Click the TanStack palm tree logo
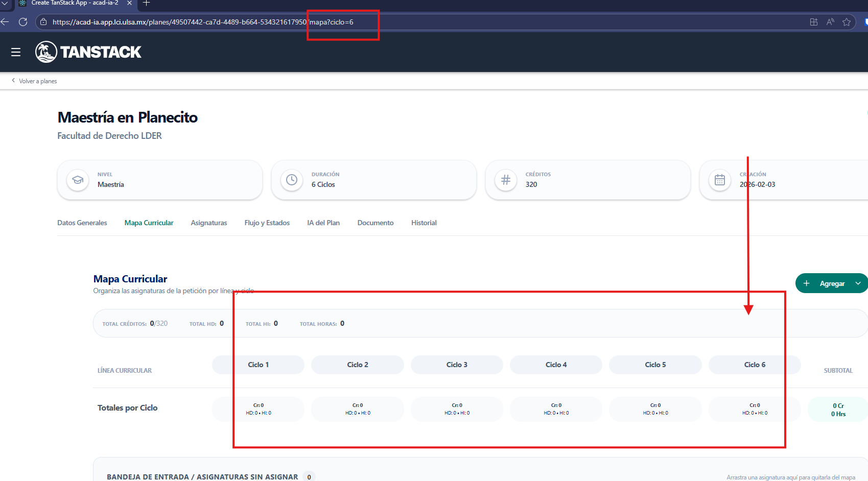This screenshot has height=481, width=868. 46,52
